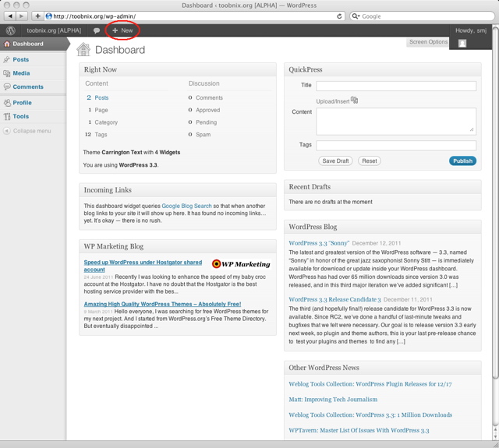This screenshot has height=448, width=499.
Task: Click the QuickPress widget header
Action: [x=383, y=69]
